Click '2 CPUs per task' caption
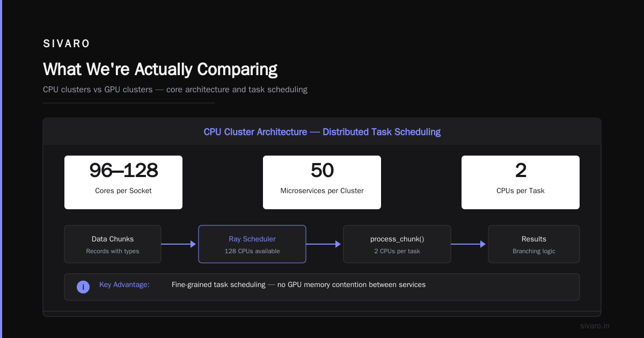The height and width of the screenshot is (338, 644). [397, 251]
